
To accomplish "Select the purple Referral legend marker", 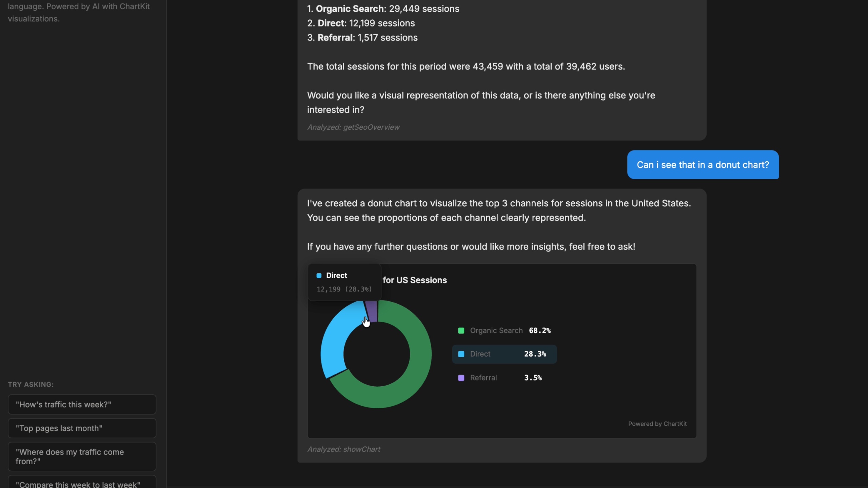I will point(461,378).
